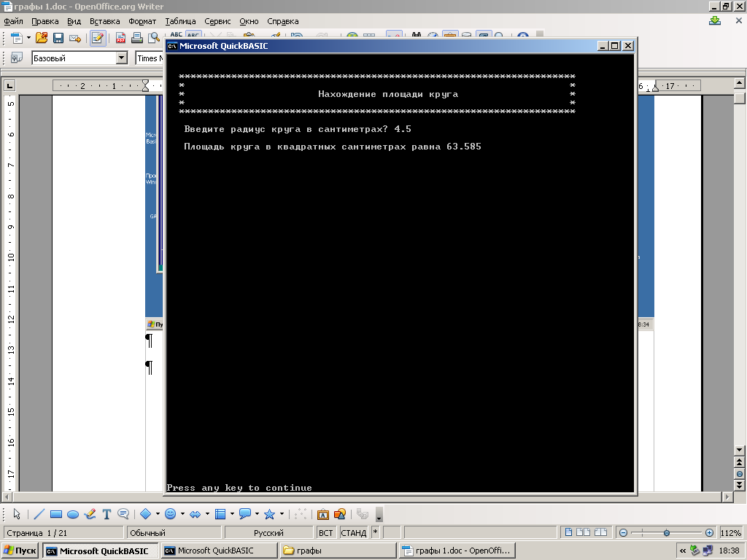
Task: Open the Вставка menu
Action: click(x=105, y=21)
